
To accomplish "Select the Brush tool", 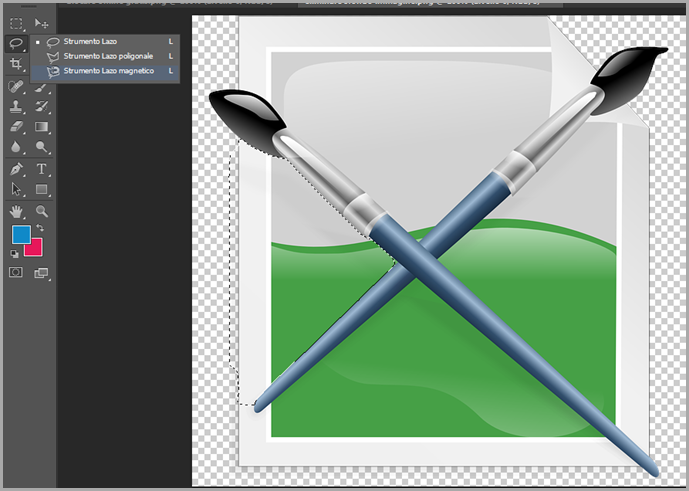I will pos(41,88).
